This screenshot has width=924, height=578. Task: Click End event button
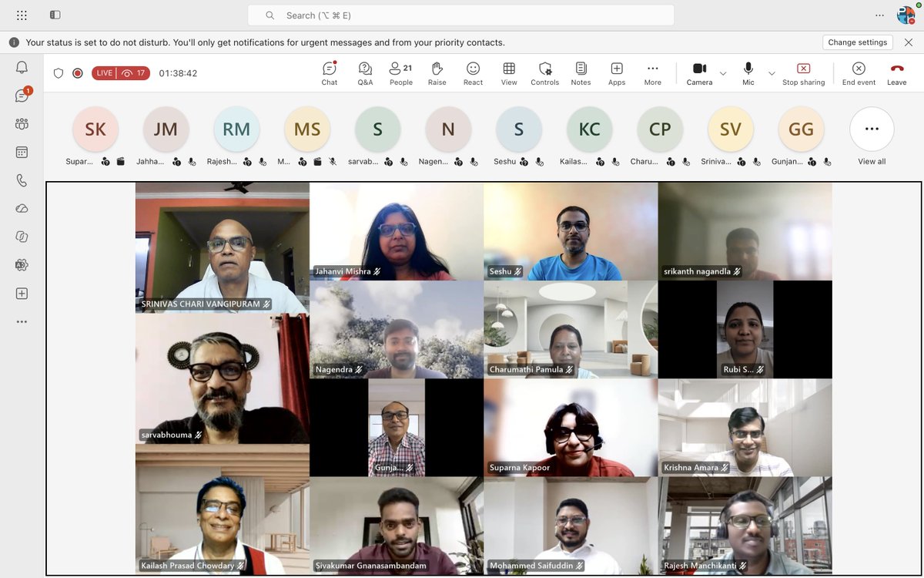pos(859,73)
